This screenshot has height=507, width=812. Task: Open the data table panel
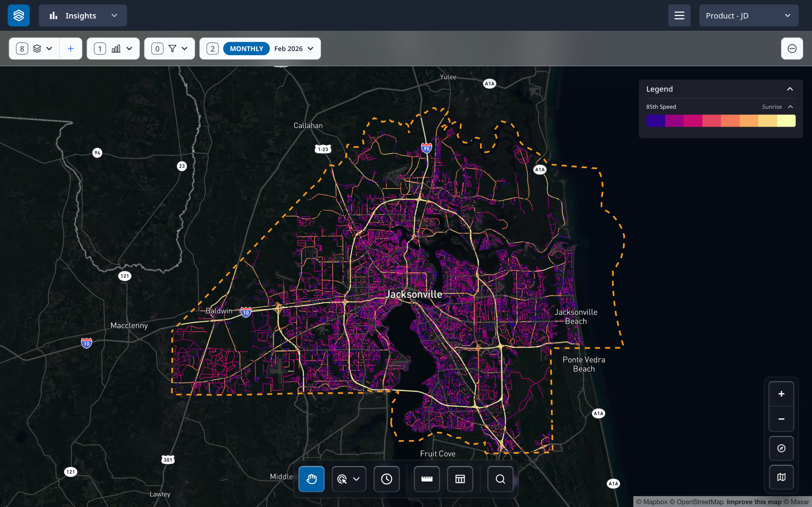[x=460, y=479]
